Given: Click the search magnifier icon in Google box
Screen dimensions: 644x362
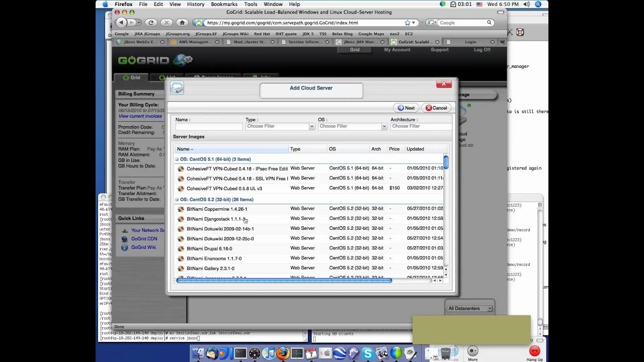Looking at the screenshot, I should tap(489, 23).
